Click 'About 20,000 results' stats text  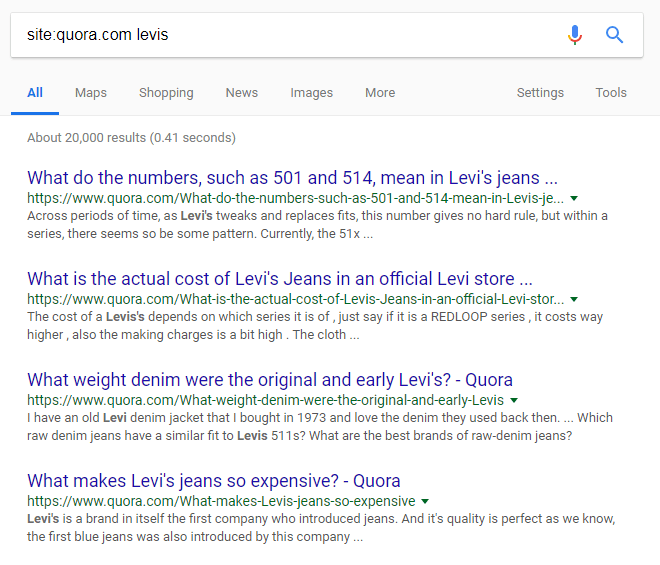[x=131, y=138]
